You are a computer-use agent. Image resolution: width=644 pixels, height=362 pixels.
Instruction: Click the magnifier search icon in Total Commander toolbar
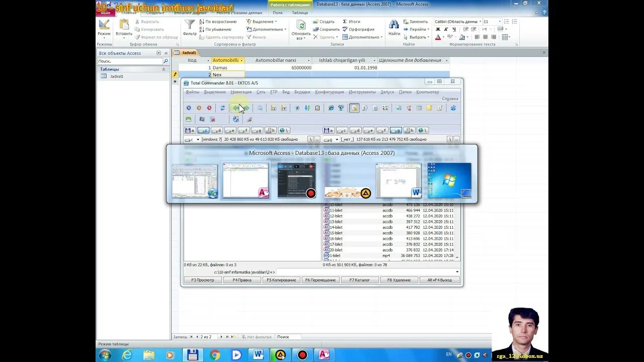click(x=260, y=108)
